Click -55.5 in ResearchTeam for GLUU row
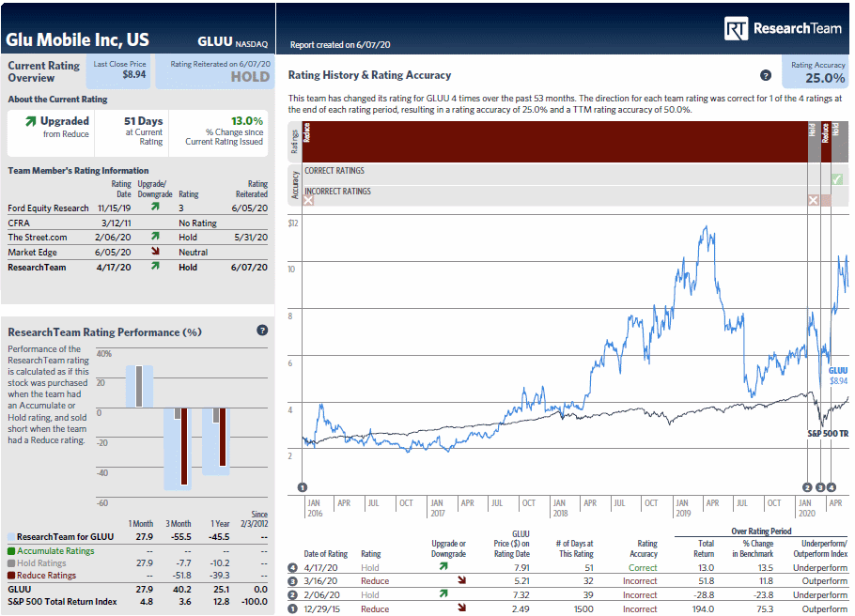Image resolution: width=855 pixels, height=616 pixels. (181, 537)
